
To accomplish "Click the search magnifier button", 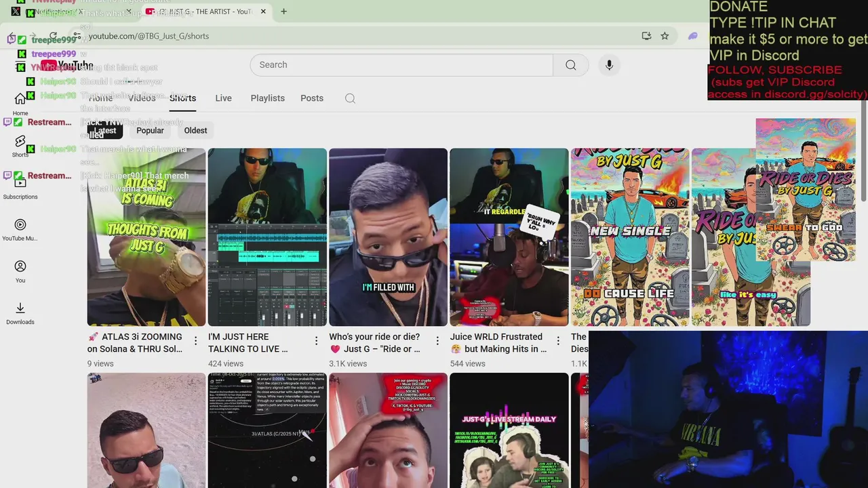I will (570, 65).
